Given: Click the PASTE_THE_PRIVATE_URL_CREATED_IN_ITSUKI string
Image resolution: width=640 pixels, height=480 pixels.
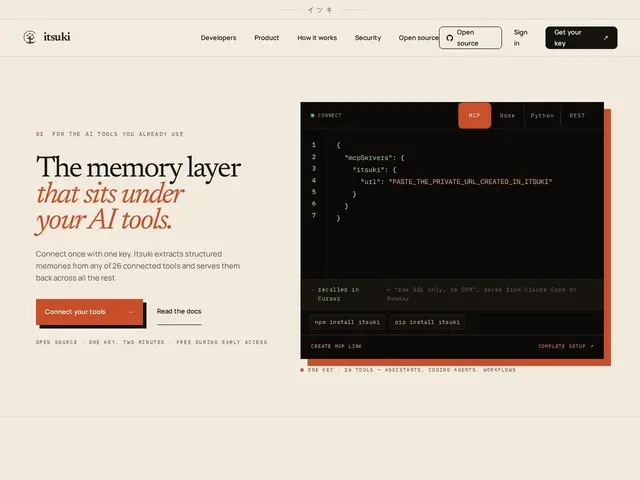Looking at the screenshot, I should click(470, 182).
